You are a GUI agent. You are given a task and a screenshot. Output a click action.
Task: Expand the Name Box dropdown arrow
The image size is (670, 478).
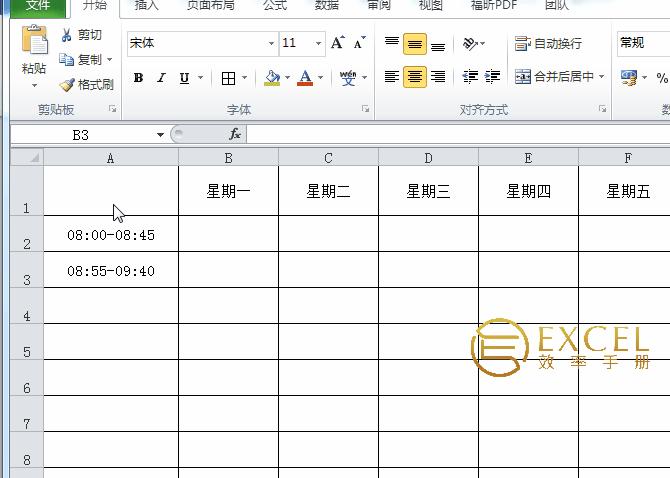click(x=160, y=135)
